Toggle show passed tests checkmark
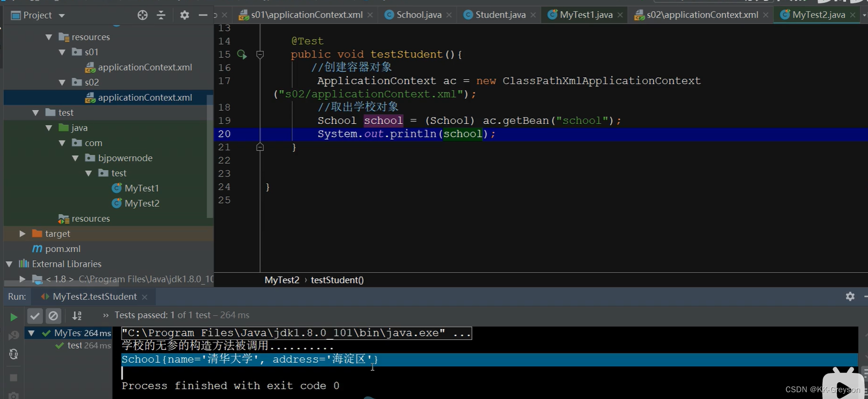868x399 pixels. click(34, 315)
